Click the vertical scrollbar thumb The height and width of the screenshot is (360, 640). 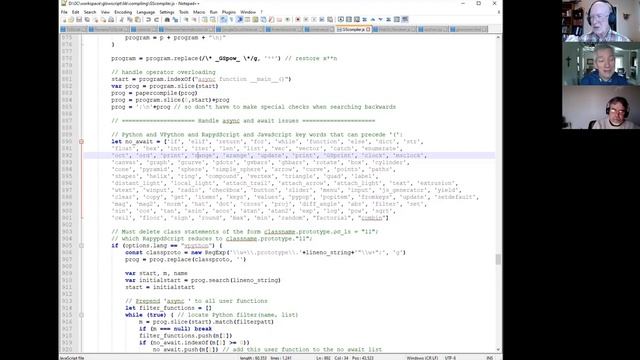498,259
